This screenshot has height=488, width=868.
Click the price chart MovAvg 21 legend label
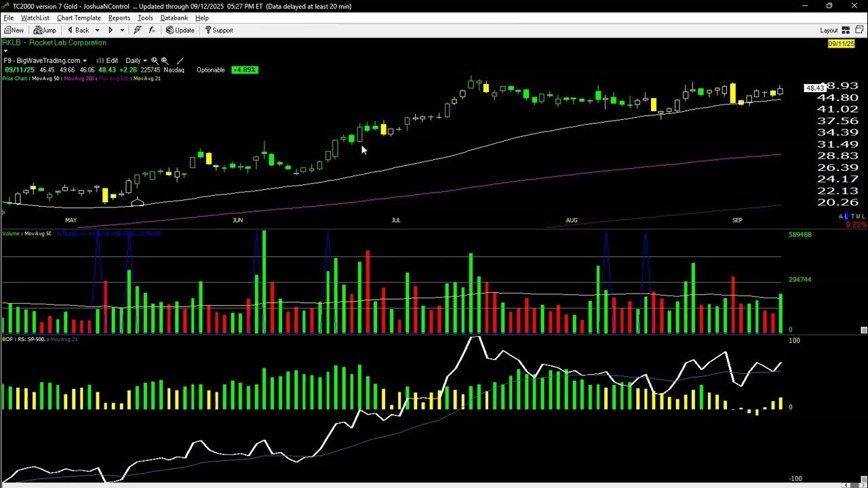click(147, 79)
